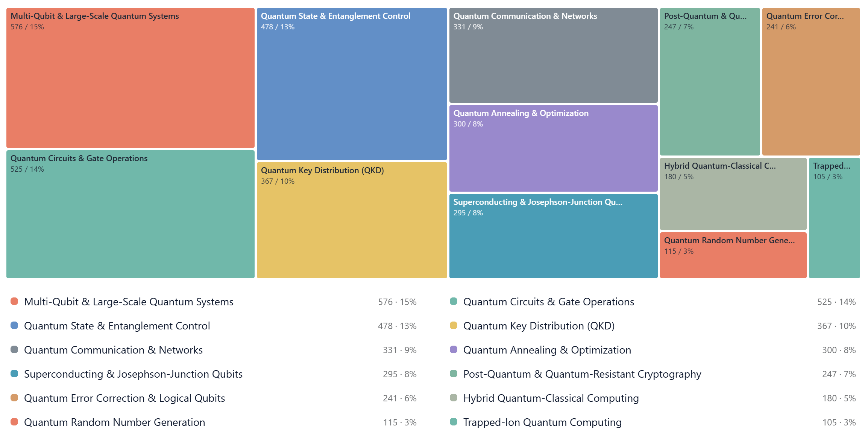Click legend text Superconducting & Josephson-Junction Qubits
Screen dimensions: 868x436
(133, 374)
